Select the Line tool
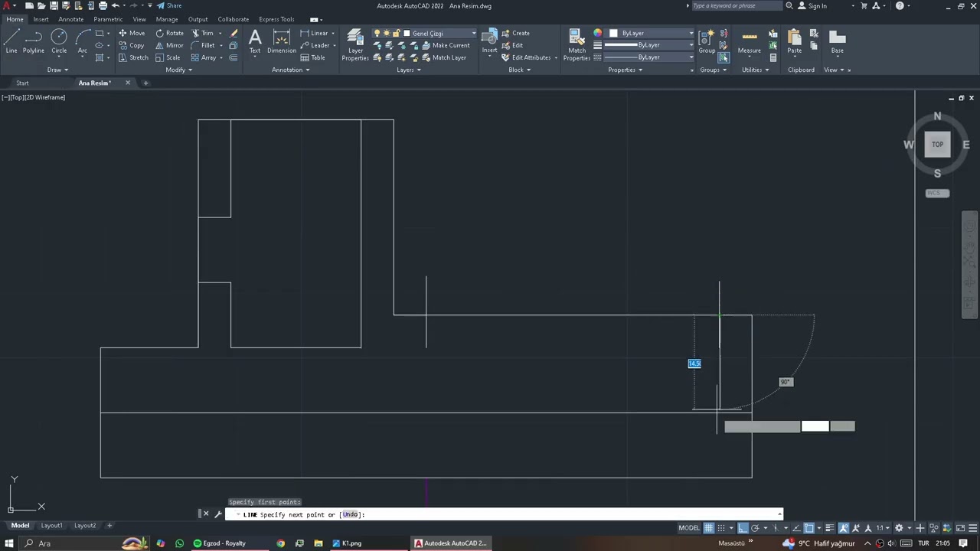Image resolution: width=980 pixels, height=551 pixels. coord(11,41)
